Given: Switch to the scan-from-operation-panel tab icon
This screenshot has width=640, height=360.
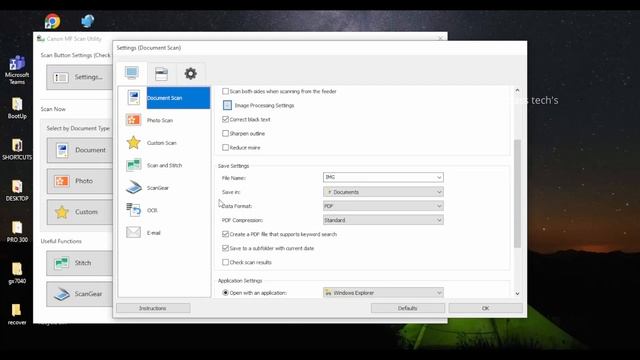Looking at the screenshot, I should [161, 74].
